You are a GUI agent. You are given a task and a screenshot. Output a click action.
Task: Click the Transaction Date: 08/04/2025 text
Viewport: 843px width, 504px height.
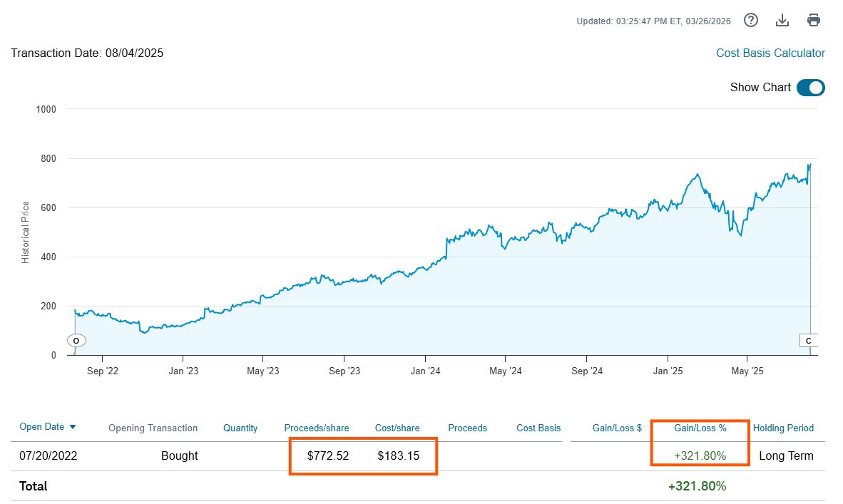tap(87, 53)
